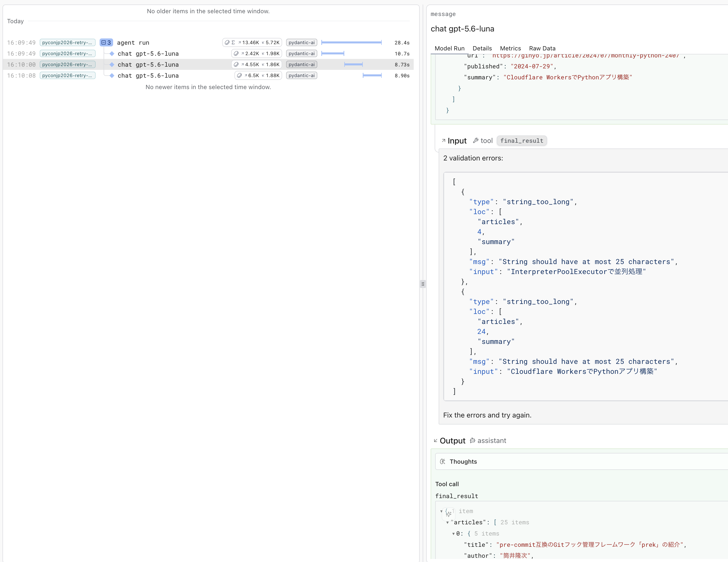Click the service tag on the 16:10:00 row
The image size is (728, 562).
tap(68, 65)
